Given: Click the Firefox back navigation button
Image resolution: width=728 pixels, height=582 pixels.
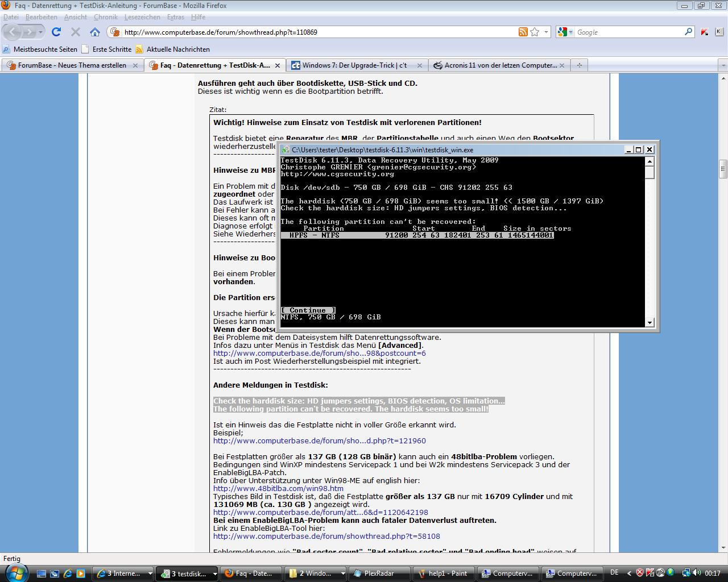Looking at the screenshot, I should click(x=14, y=32).
